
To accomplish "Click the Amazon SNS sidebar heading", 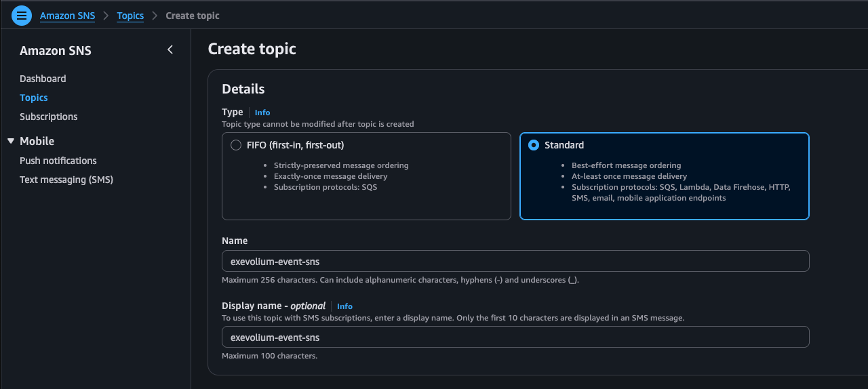I will pyautogui.click(x=56, y=51).
